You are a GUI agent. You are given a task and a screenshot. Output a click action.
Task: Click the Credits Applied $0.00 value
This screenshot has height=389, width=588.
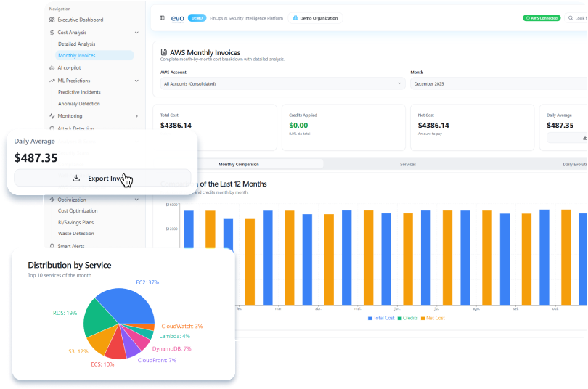[x=298, y=125]
